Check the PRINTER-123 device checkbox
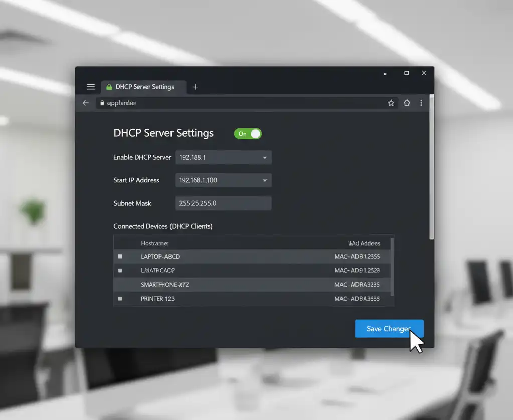The width and height of the screenshot is (513, 420). 120,299
